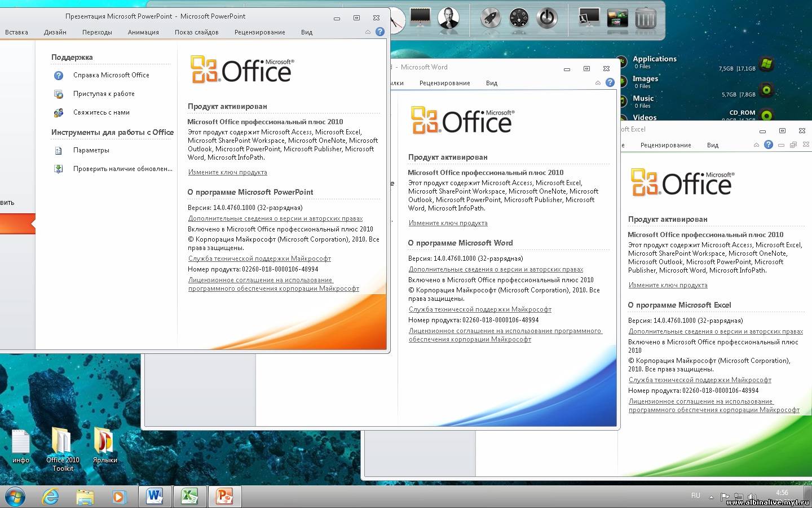
Task: Click the CD_ROM drive icon in widget
Action: pos(766,115)
